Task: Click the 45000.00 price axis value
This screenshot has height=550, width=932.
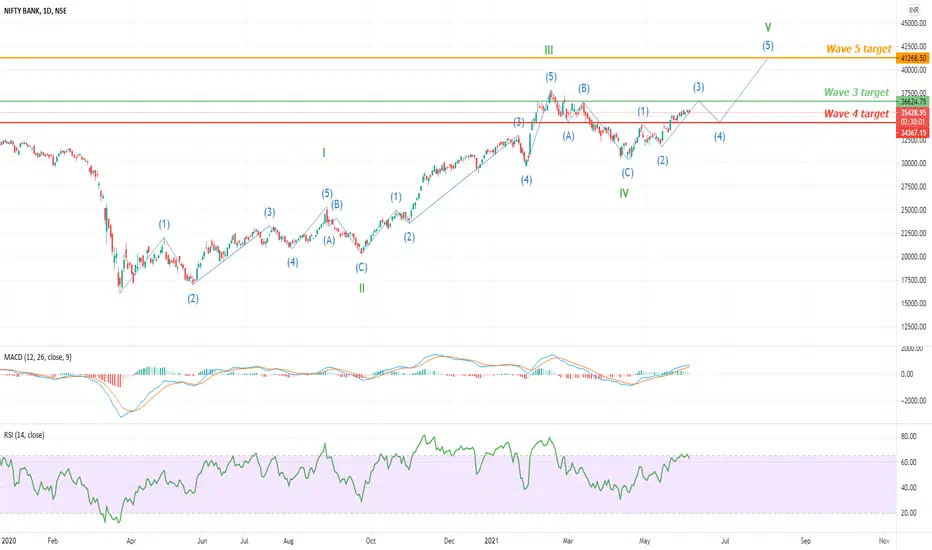Action: click(x=914, y=23)
